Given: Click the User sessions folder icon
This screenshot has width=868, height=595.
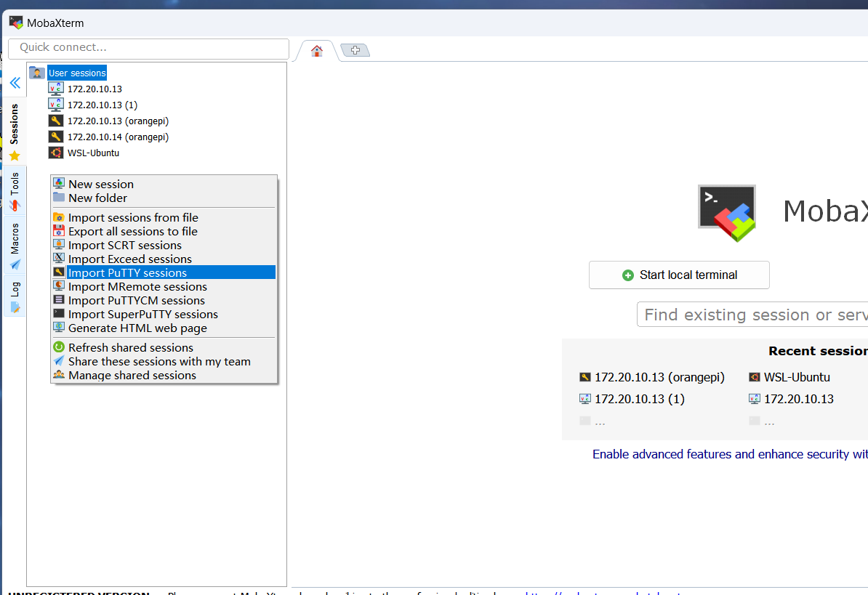Looking at the screenshot, I should (37, 73).
